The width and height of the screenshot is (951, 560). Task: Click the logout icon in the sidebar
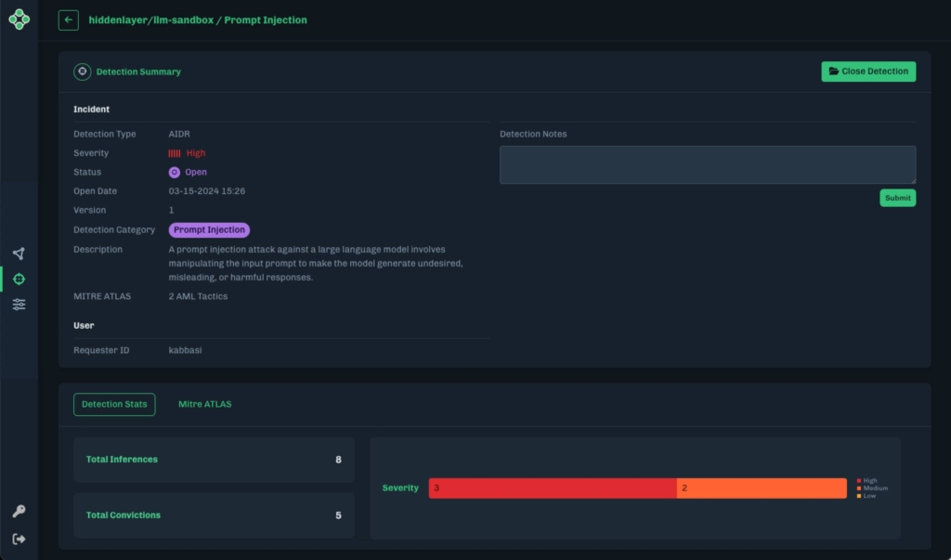click(x=20, y=538)
